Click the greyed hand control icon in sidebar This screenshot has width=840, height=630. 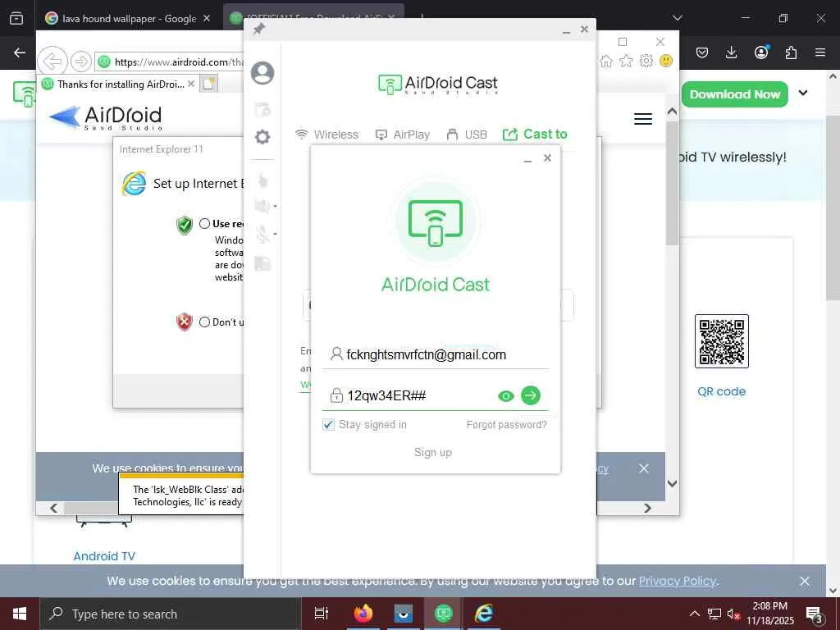262,180
